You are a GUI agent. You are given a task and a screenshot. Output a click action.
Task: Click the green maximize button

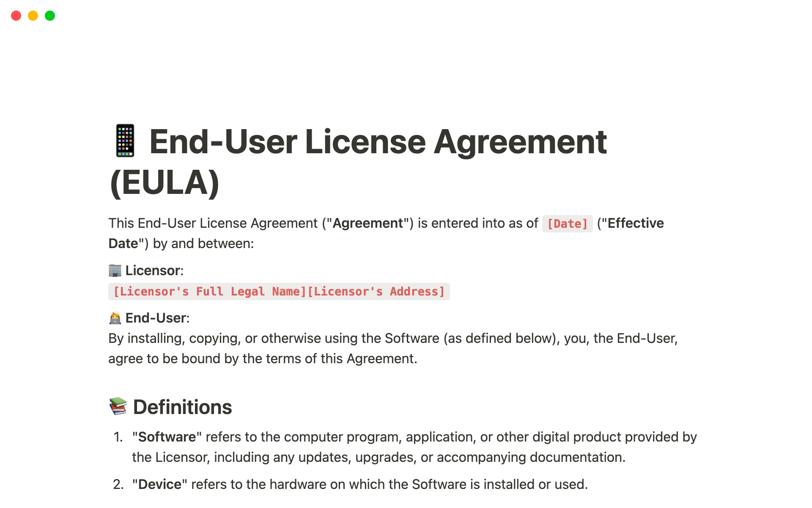click(x=52, y=16)
